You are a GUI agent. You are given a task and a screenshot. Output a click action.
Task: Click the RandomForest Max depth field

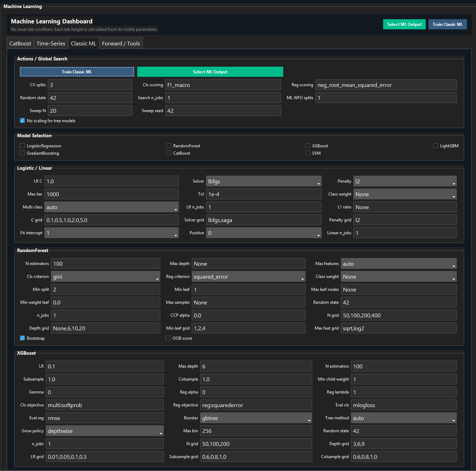[249, 264]
